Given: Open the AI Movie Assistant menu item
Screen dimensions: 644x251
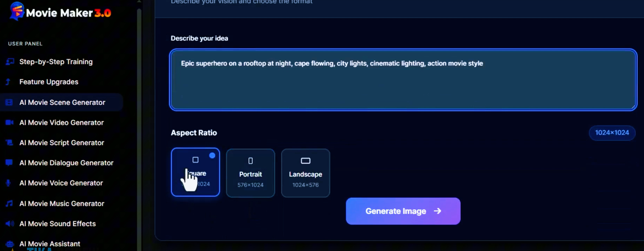Looking at the screenshot, I should pos(50,244).
